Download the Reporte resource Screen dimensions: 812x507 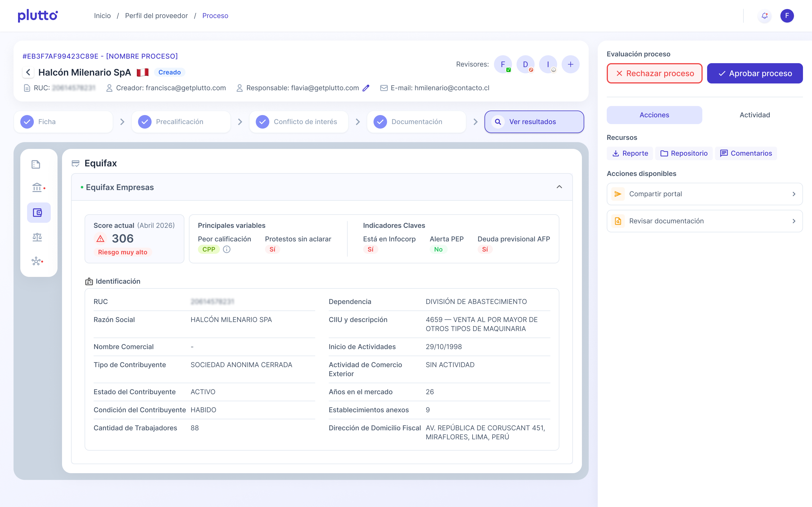pos(630,153)
